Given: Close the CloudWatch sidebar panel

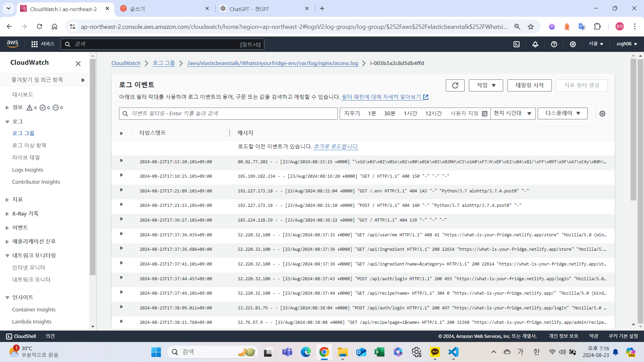Looking at the screenshot, I should click(x=78, y=64).
